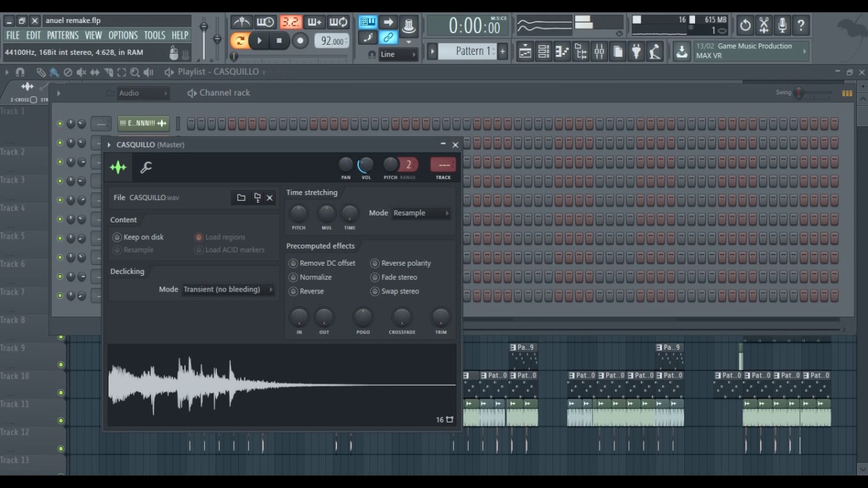Open the sample settings waveform tab
The height and width of the screenshot is (488, 868).
pos(118,167)
